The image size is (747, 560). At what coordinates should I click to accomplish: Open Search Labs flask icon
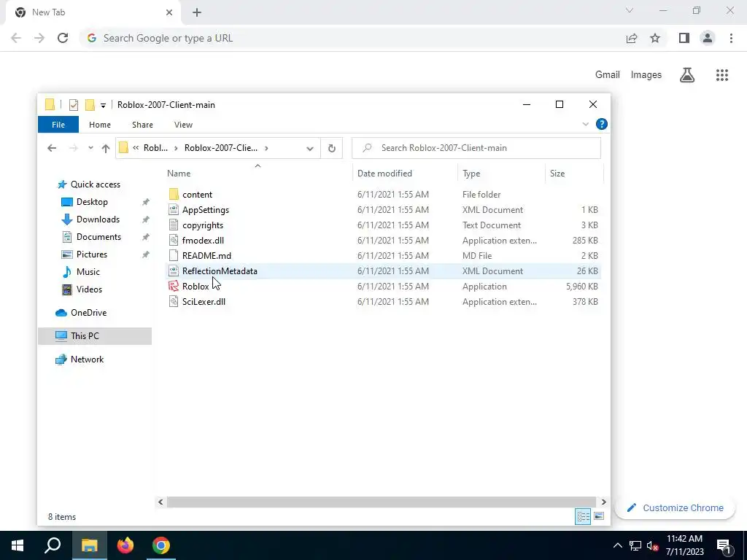[687, 75]
